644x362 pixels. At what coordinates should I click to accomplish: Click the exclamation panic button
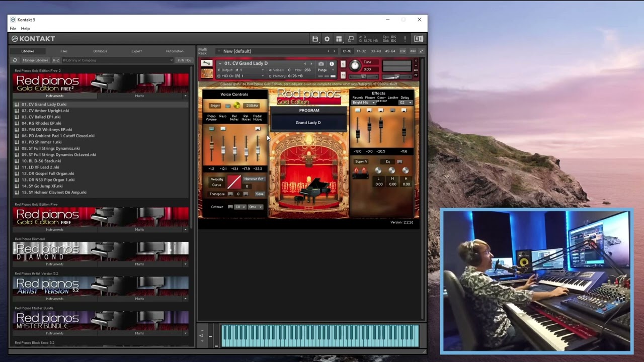click(405, 39)
